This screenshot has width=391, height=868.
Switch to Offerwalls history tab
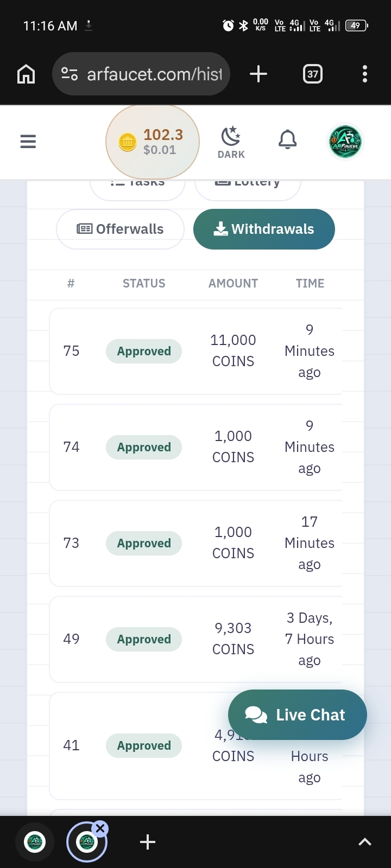click(x=121, y=229)
